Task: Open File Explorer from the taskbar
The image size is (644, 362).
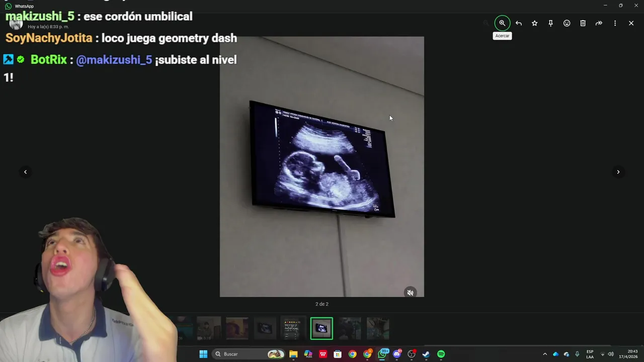Action: pos(293,354)
